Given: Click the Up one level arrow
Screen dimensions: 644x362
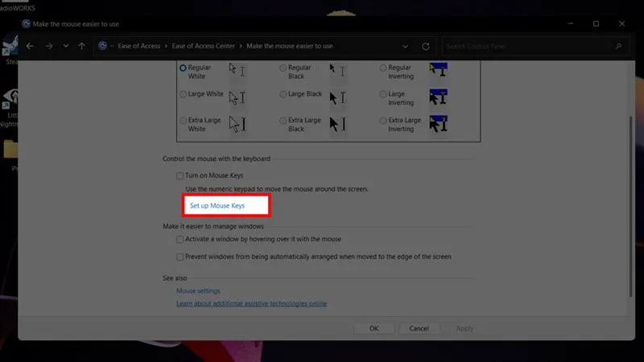Looking at the screenshot, I should click(x=81, y=46).
